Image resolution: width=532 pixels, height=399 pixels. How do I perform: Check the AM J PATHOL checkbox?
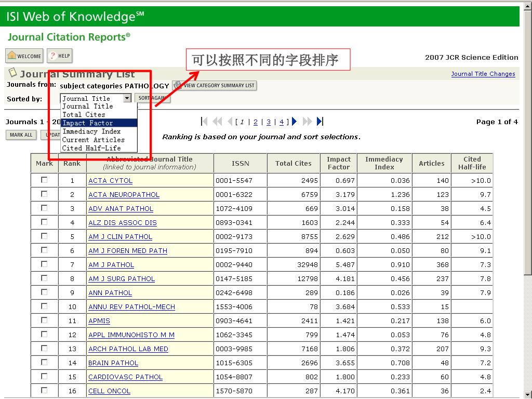(x=44, y=264)
